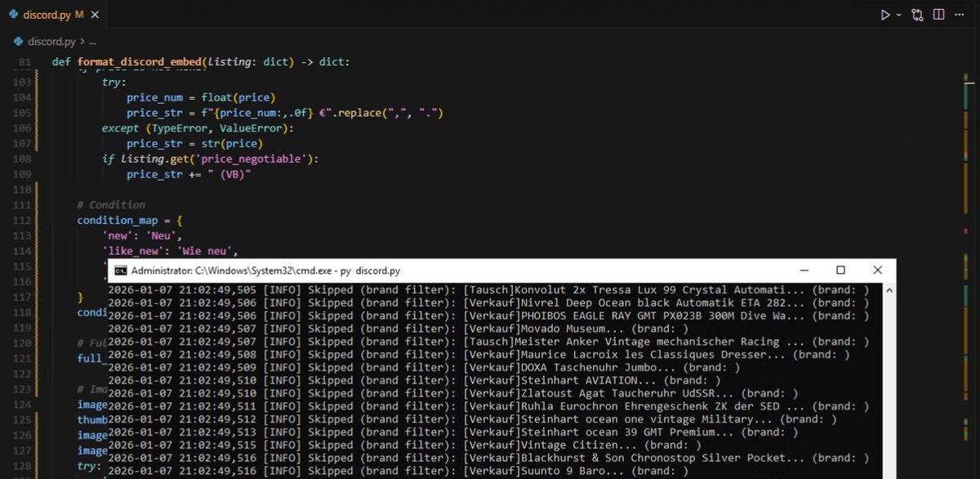The image size is (980, 479).
Task: Click 'except (TypeError, ValueError):' line
Action: click(197, 128)
